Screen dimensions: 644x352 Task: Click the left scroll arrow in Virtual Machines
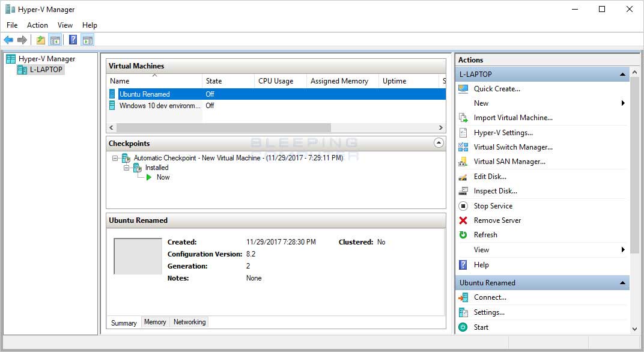[111, 128]
